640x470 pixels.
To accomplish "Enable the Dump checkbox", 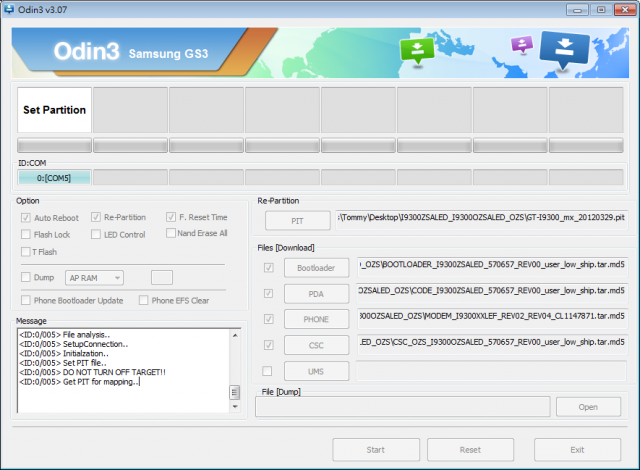I will pyautogui.click(x=25, y=277).
